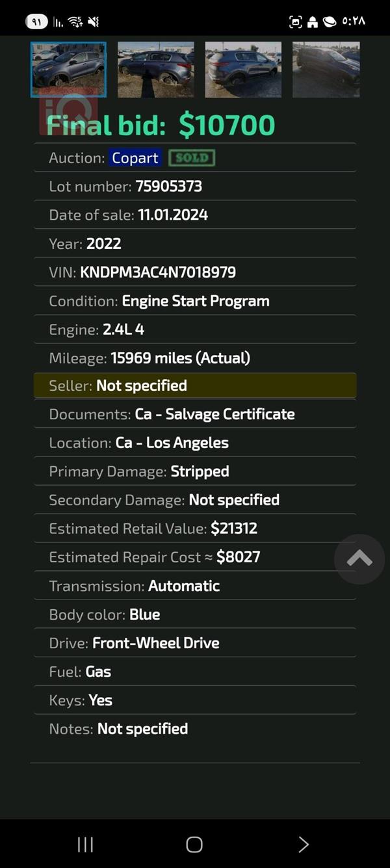Open the third car thumbnail, rear view
The height and width of the screenshot is (868, 390).
tap(243, 69)
